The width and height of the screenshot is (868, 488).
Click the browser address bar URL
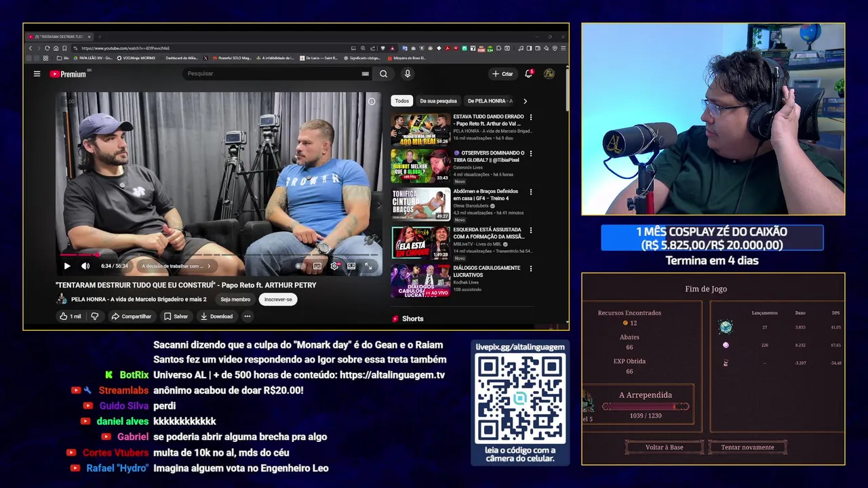(x=125, y=48)
